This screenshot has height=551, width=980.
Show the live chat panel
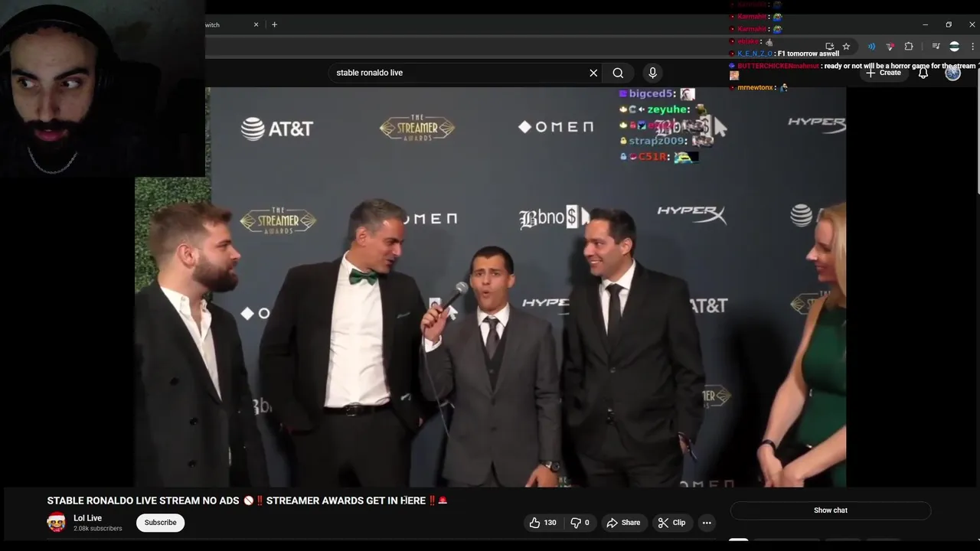click(x=831, y=510)
